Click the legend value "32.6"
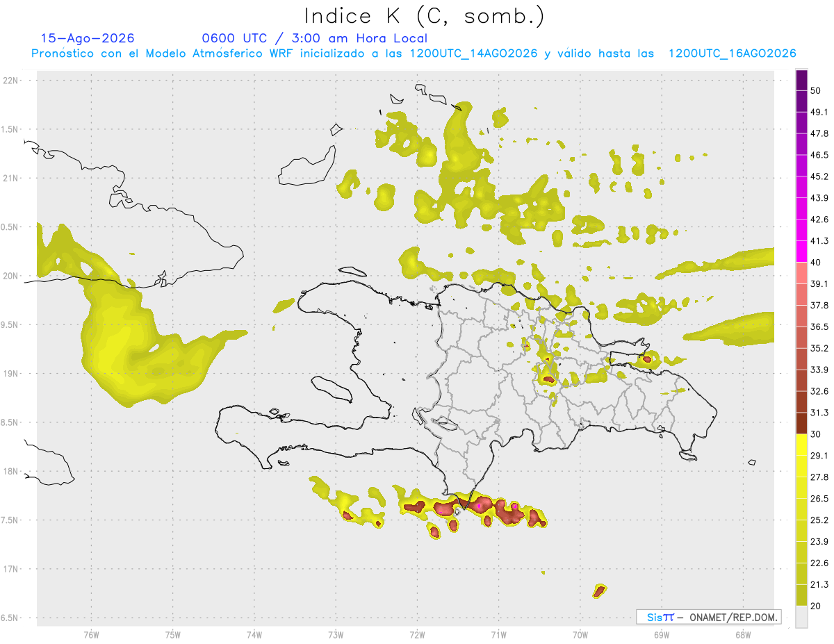834x644 pixels. 819,391
